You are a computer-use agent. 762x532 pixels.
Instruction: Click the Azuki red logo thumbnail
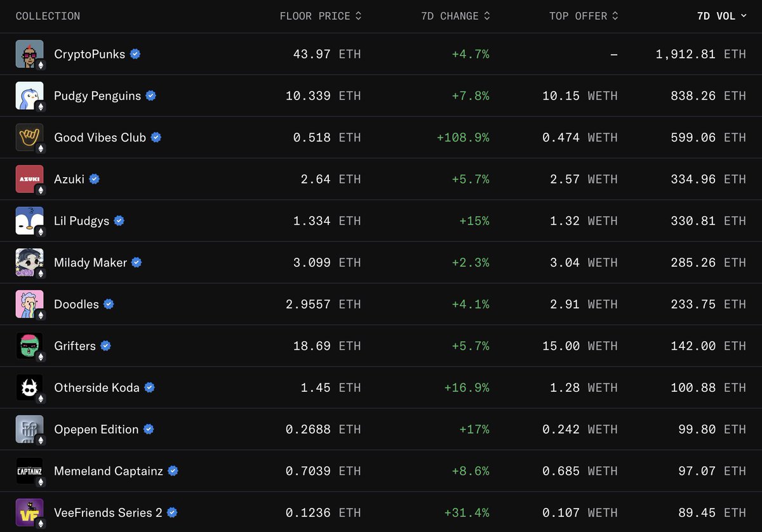(x=30, y=179)
